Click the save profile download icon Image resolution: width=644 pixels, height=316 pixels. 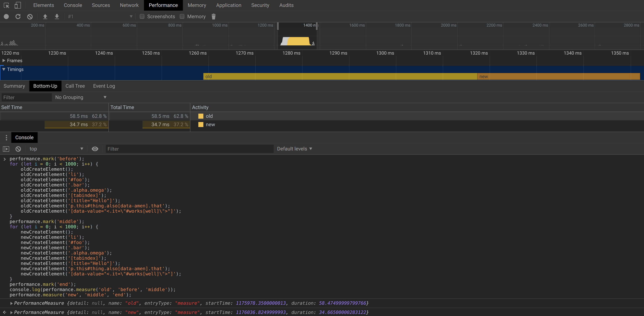click(57, 17)
